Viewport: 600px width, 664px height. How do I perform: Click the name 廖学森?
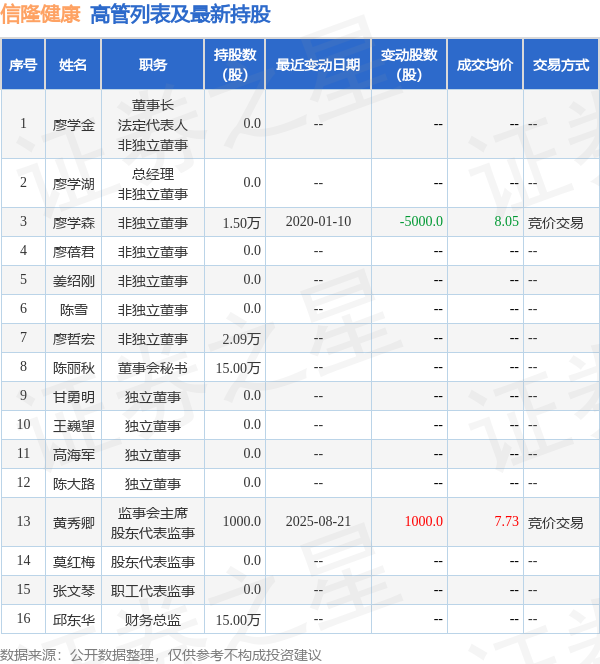[x=73, y=223]
